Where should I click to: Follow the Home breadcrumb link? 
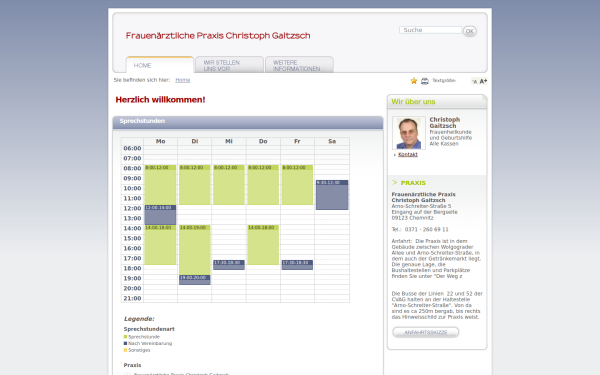[x=183, y=80]
